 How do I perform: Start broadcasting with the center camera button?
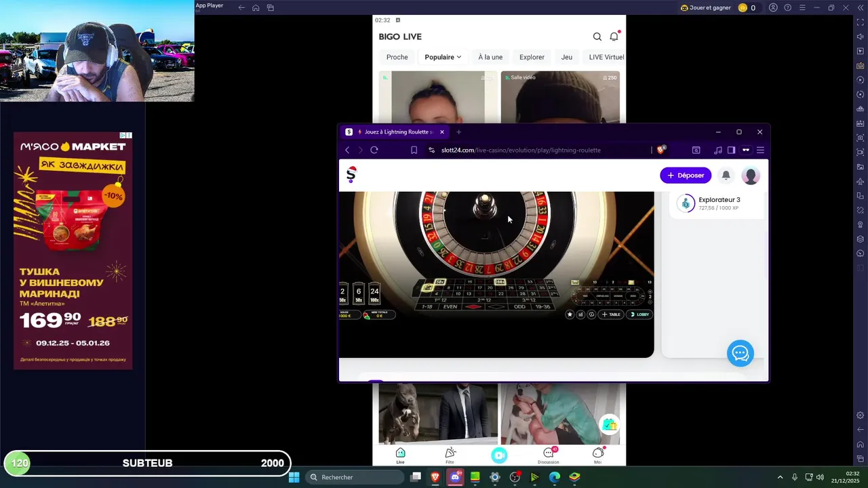(499, 455)
